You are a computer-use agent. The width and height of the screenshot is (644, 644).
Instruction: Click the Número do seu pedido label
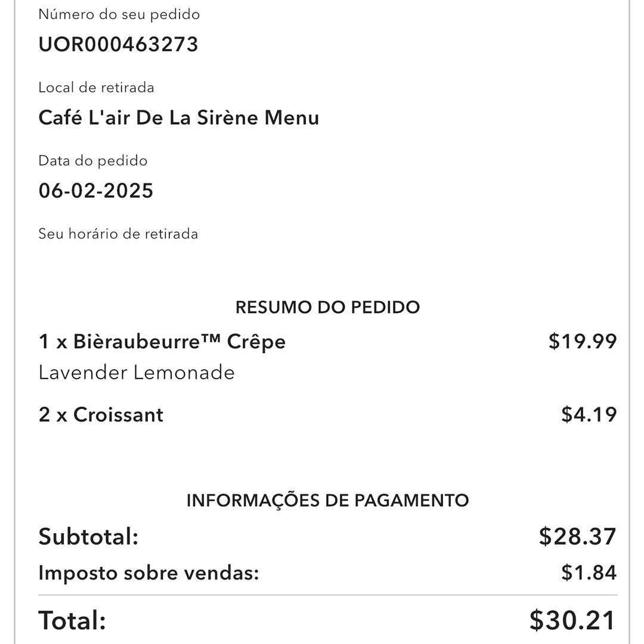click(119, 15)
